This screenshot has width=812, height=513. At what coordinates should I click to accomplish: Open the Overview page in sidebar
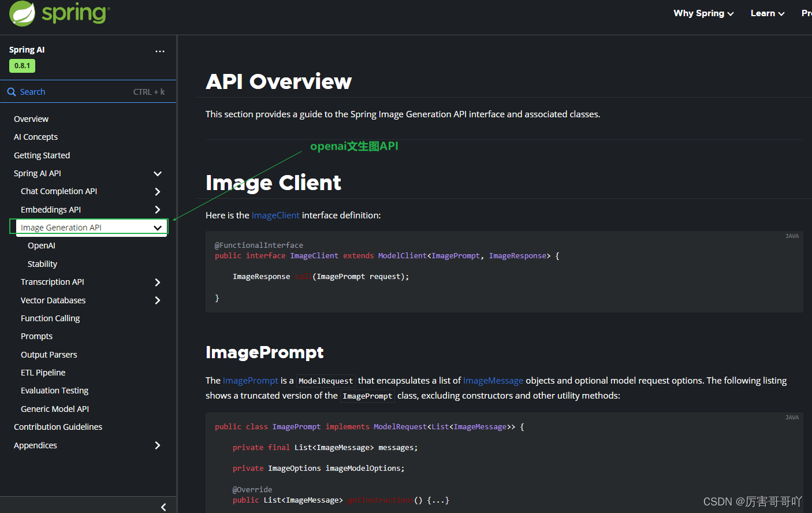(31, 119)
